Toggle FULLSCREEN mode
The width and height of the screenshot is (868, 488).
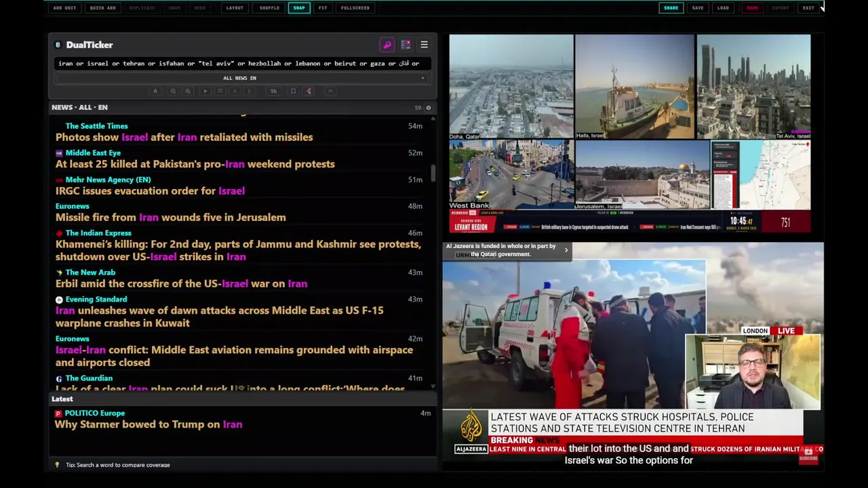pyautogui.click(x=355, y=8)
